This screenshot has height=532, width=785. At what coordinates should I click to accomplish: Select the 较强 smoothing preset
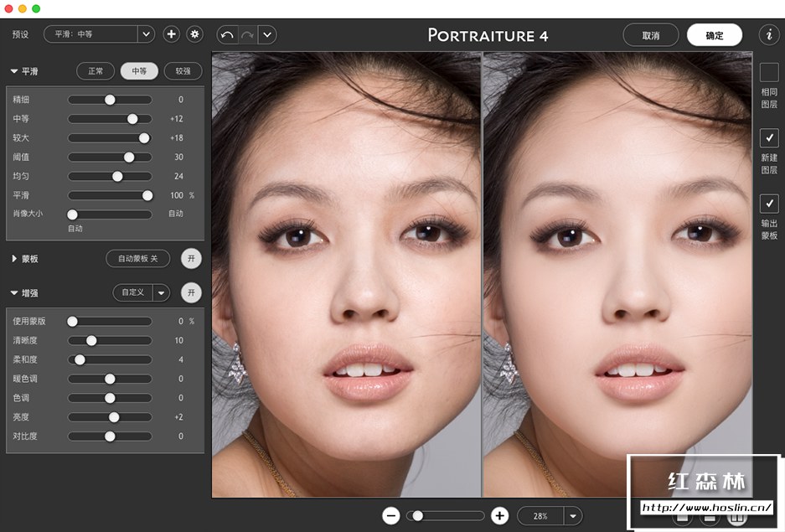tap(183, 71)
